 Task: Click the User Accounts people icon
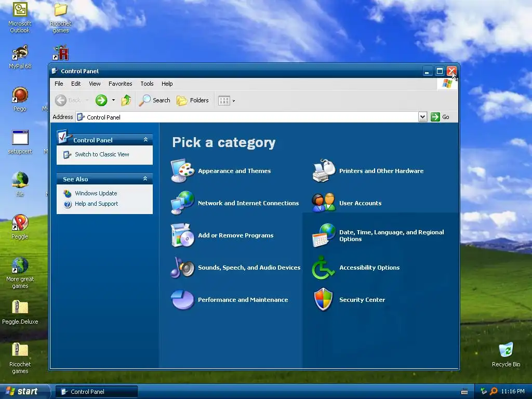click(324, 203)
